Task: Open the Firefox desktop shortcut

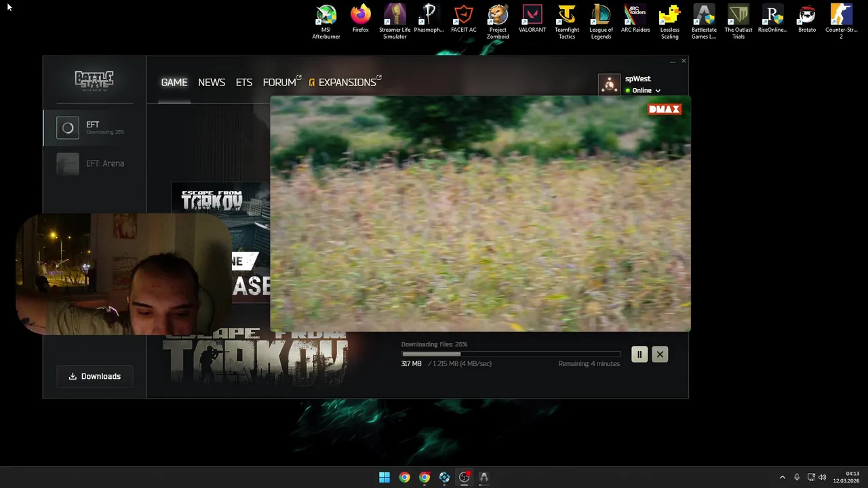Action: (360, 19)
